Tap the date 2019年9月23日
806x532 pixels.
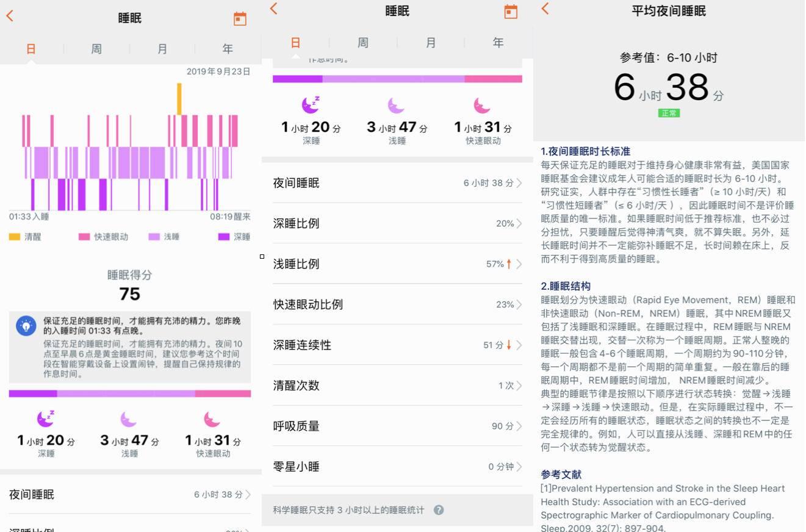click(x=218, y=71)
